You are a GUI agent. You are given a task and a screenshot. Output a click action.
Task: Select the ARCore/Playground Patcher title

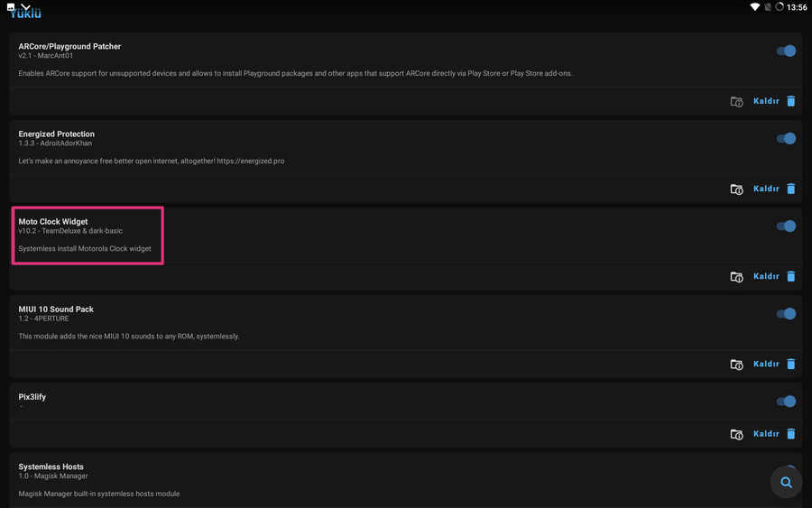pyautogui.click(x=69, y=46)
